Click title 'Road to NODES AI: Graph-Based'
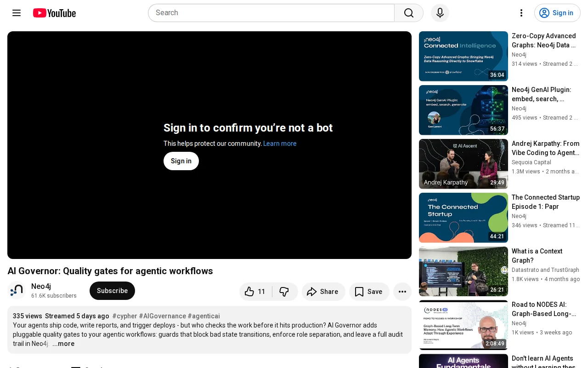The image size is (588, 368). (x=544, y=309)
